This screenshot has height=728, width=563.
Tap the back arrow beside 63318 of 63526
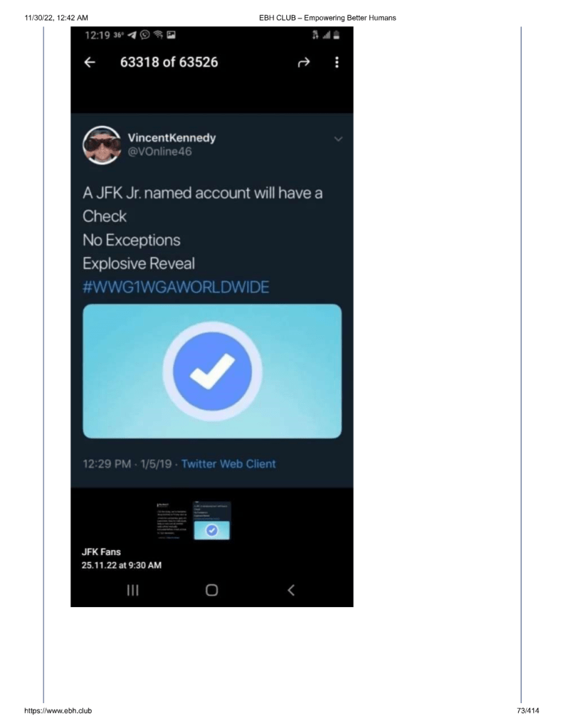pos(89,62)
